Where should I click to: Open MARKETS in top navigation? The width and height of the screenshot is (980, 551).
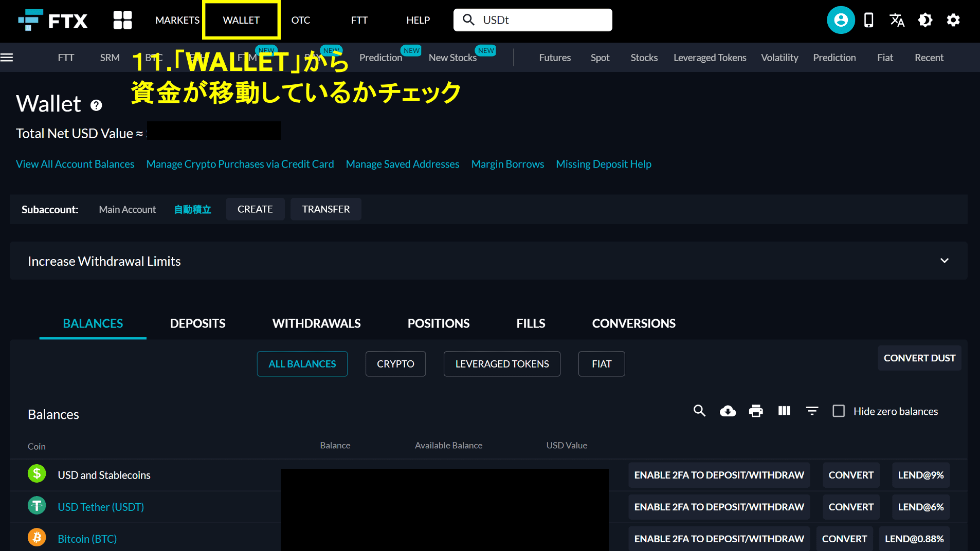tap(177, 20)
